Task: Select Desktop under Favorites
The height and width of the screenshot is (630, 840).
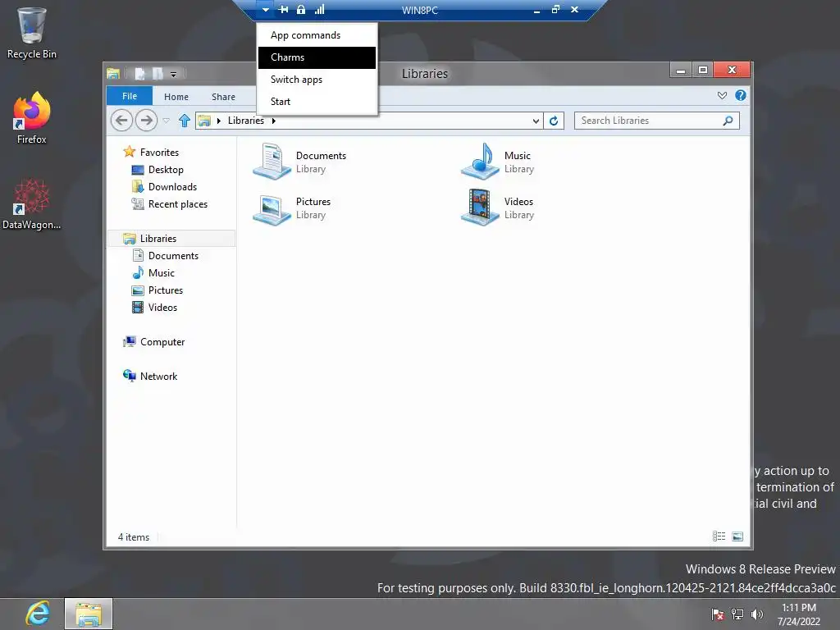Action: tap(158, 170)
